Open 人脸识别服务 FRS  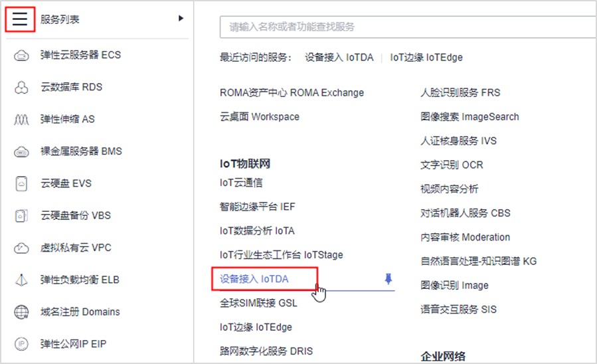point(460,92)
